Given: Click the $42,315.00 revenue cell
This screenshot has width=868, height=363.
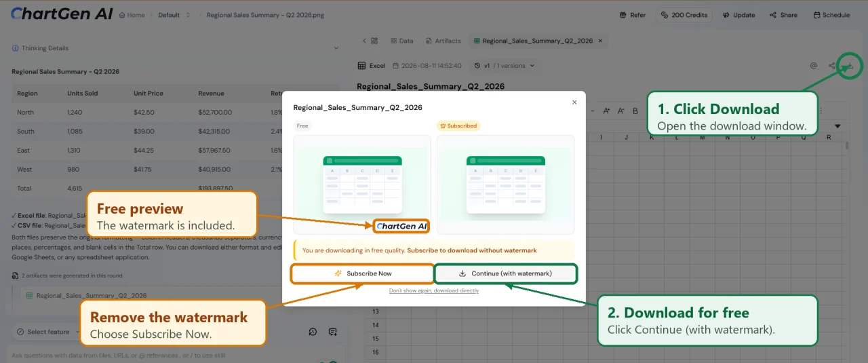Looking at the screenshot, I should point(214,132).
